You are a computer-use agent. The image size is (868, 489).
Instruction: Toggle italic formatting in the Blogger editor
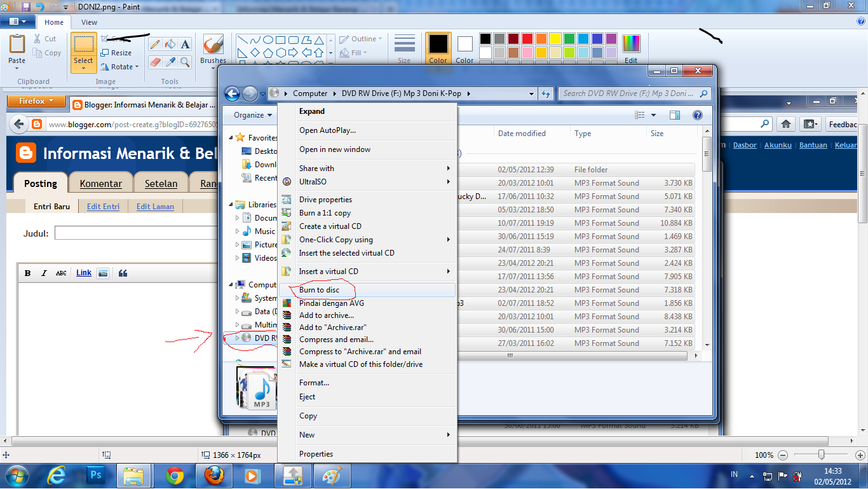44,273
